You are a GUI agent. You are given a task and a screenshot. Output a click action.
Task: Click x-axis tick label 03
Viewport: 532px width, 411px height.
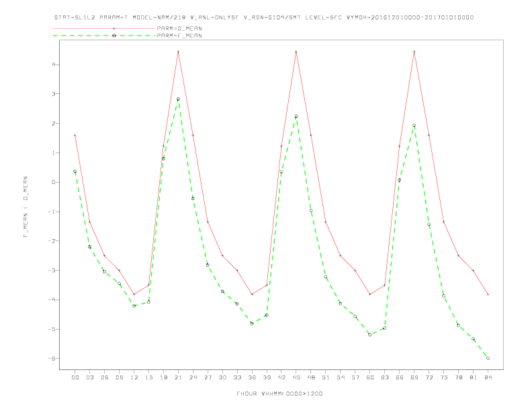90,377
